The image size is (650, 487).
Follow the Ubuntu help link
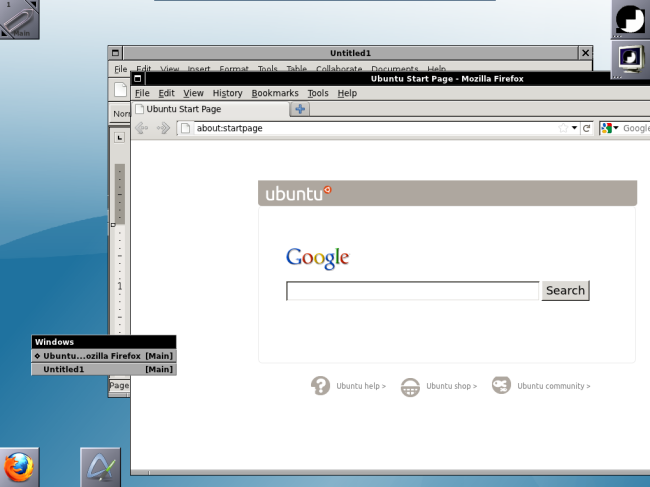tap(361, 386)
